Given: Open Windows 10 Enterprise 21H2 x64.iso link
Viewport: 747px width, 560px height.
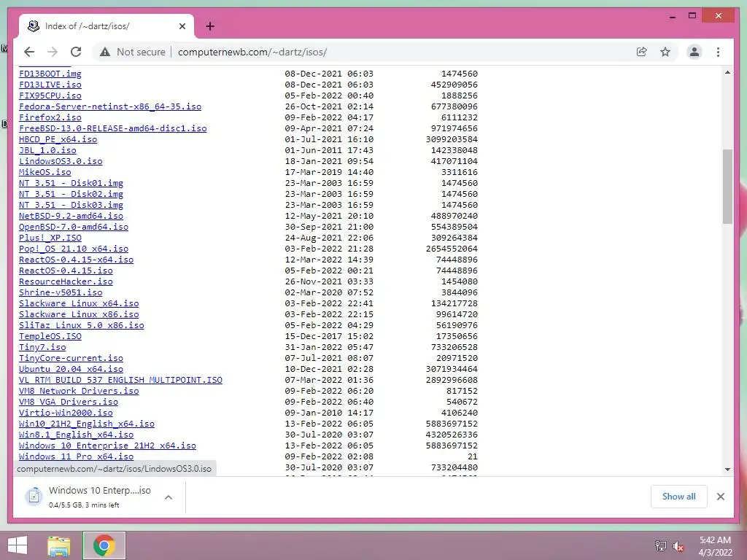Looking at the screenshot, I should [x=108, y=446].
